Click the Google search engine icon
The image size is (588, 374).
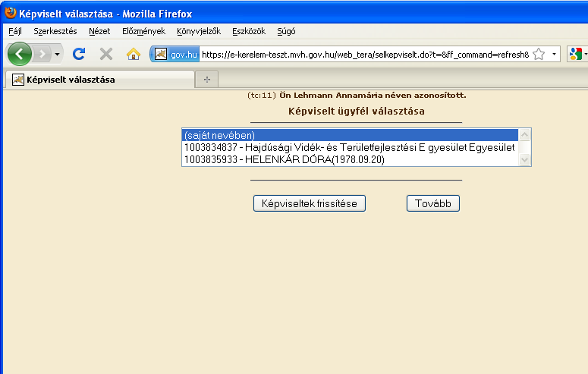tap(576, 55)
